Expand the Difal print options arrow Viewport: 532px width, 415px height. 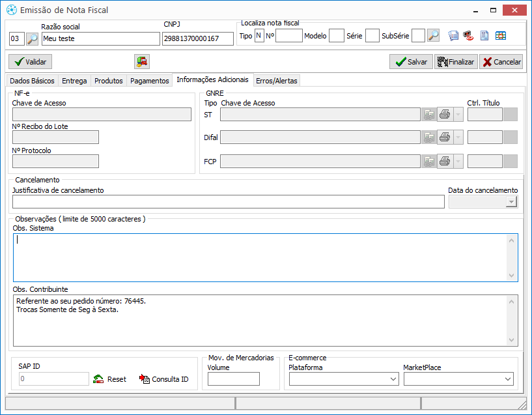(x=458, y=137)
